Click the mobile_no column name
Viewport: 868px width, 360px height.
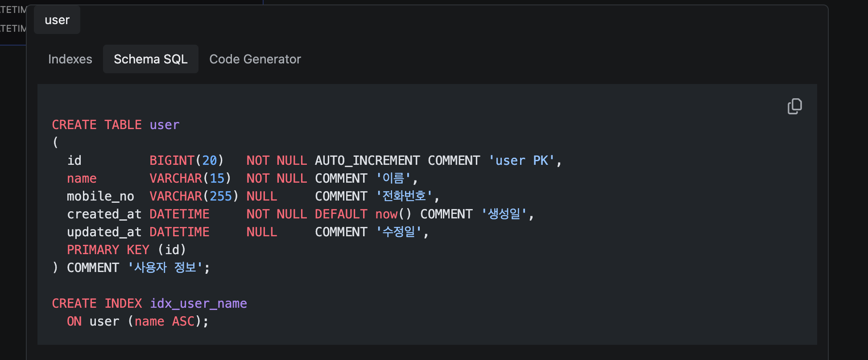pos(100,196)
